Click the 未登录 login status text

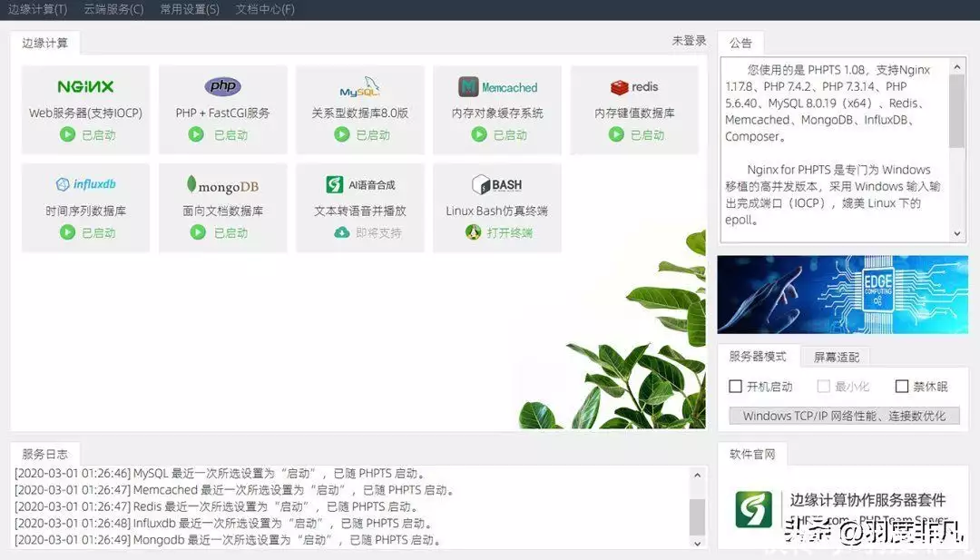pyautogui.click(x=689, y=41)
